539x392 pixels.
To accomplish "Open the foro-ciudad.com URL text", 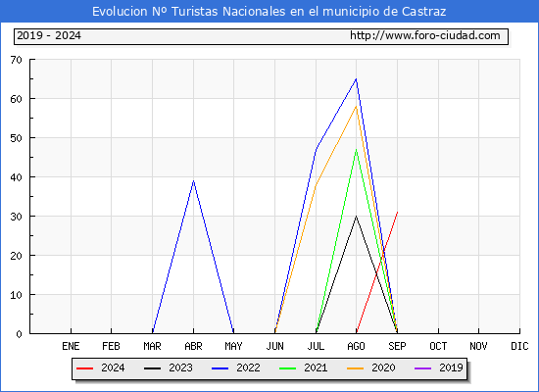I will pos(425,35).
